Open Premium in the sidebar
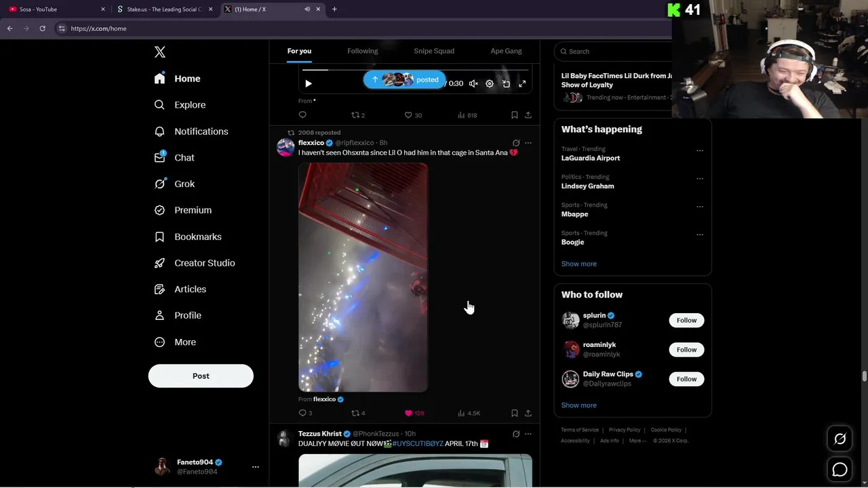The width and height of the screenshot is (868, 488). pos(182,210)
